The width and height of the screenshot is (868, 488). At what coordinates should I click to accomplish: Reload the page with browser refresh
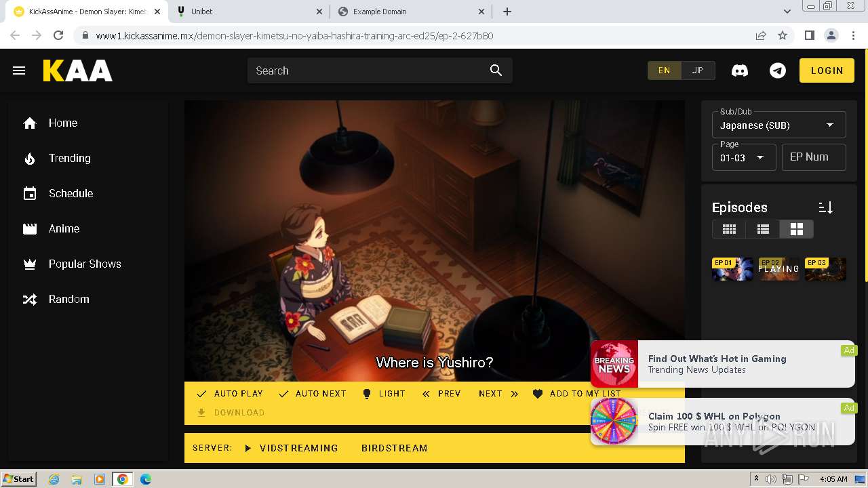[58, 35]
